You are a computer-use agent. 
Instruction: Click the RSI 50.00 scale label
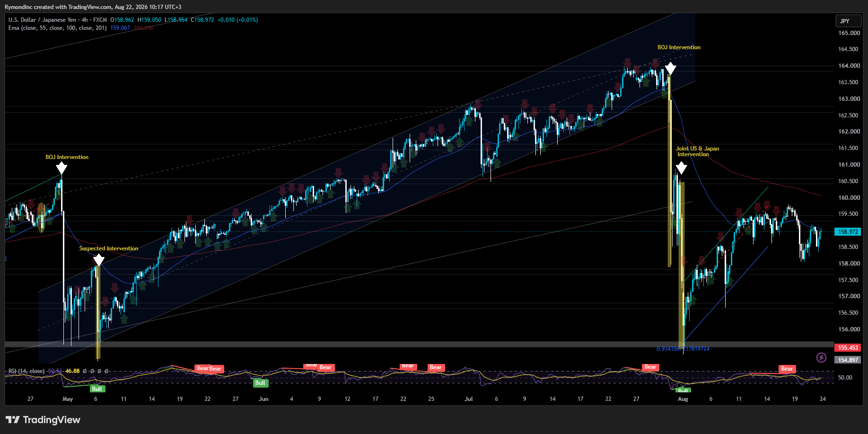pyautogui.click(x=845, y=378)
